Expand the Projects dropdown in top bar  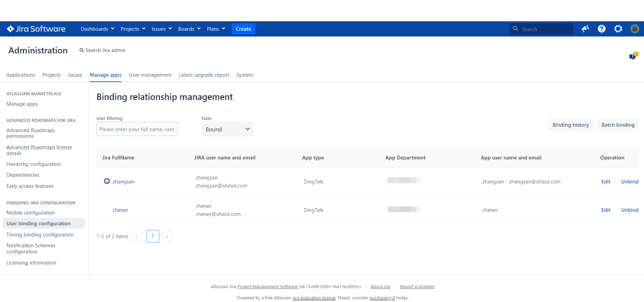click(x=133, y=29)
